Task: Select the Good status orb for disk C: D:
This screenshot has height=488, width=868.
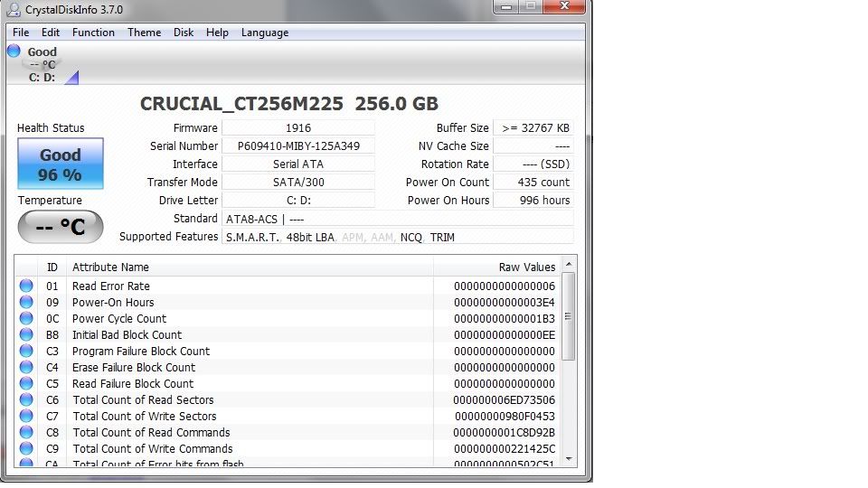Action: (14, 51)
